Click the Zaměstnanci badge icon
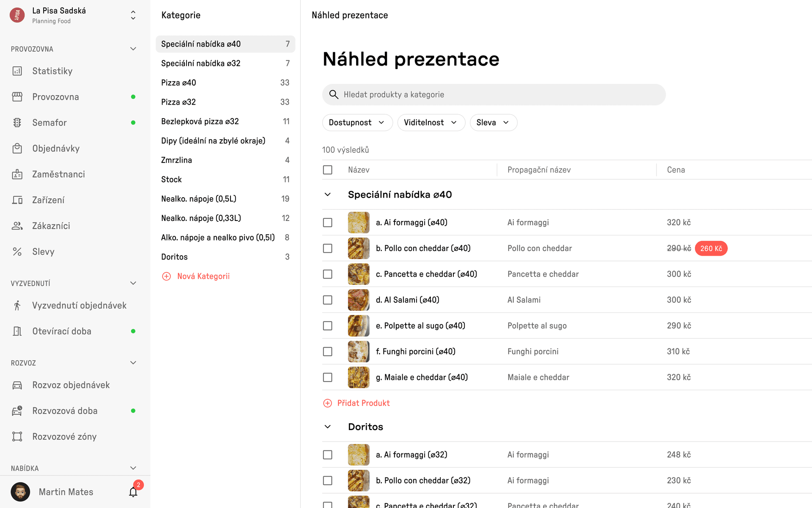Viewport: 812px width, 508px height. [x=17, y=174]
